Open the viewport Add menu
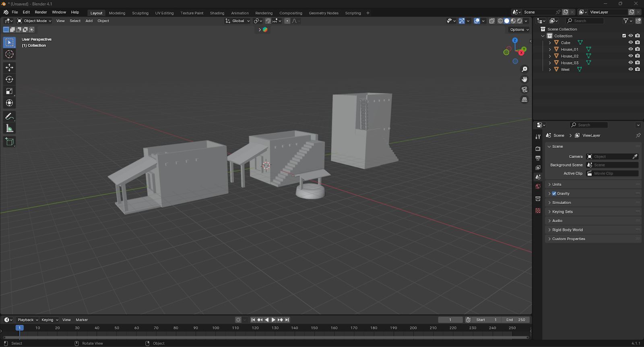The height and width of the screenshot is (347, 644). [x=89, y=21]
